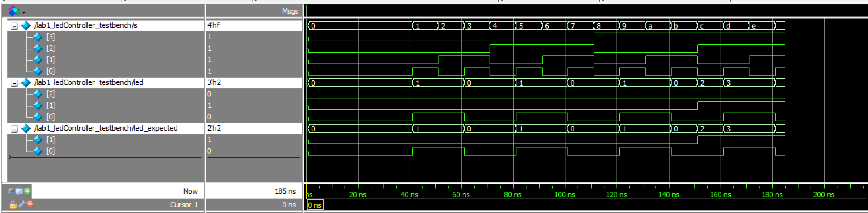
Task: Click the insert cursor green plus icon
Action: coord(27,191)
